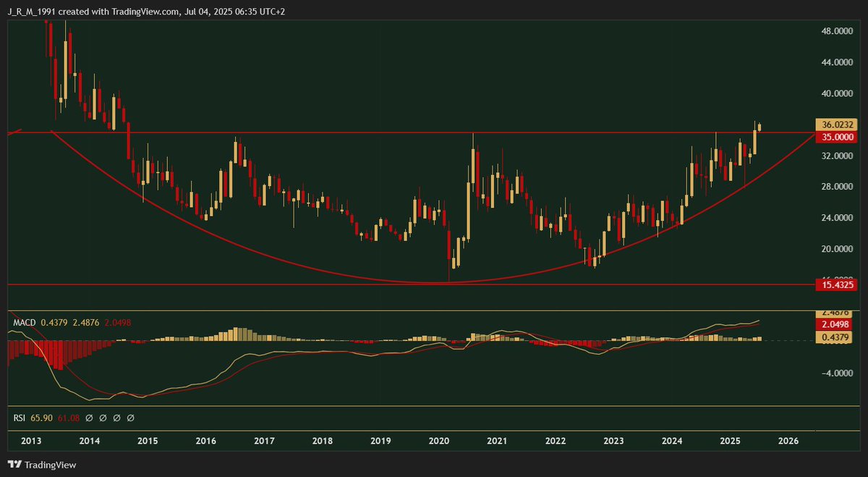Image resolution: width=868 pixels, height=477 pixels.
Task: Click the 2026 label on time axis
Action: pyautogui.click(x=788, y=441)
